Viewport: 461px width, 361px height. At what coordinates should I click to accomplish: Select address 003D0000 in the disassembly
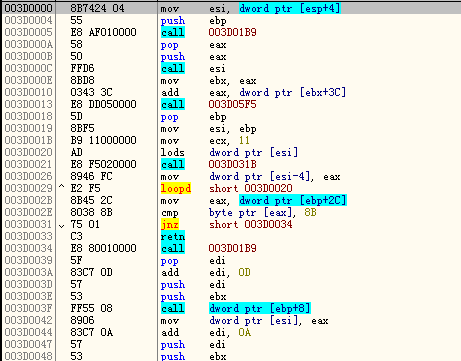(29, 8)
